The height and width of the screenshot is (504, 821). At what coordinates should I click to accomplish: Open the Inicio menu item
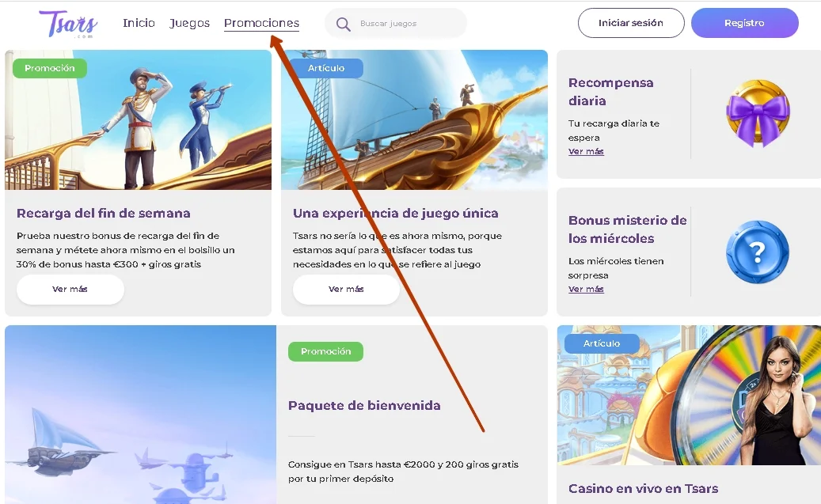click(x=139, y=23)
